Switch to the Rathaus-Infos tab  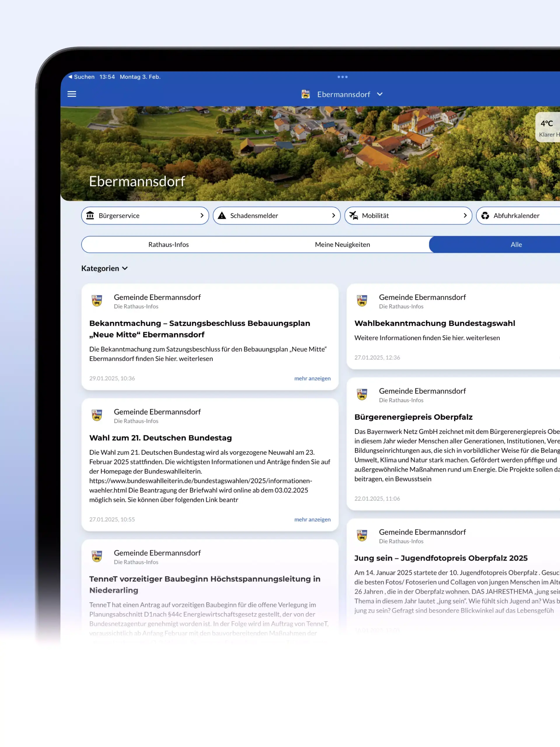(x=169, y=245)
